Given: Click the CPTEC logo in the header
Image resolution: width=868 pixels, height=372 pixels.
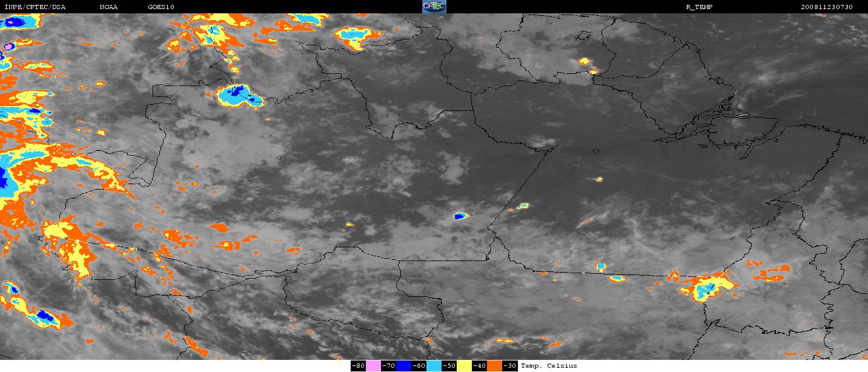Looking at the screenshot, I should pos(434,7).
